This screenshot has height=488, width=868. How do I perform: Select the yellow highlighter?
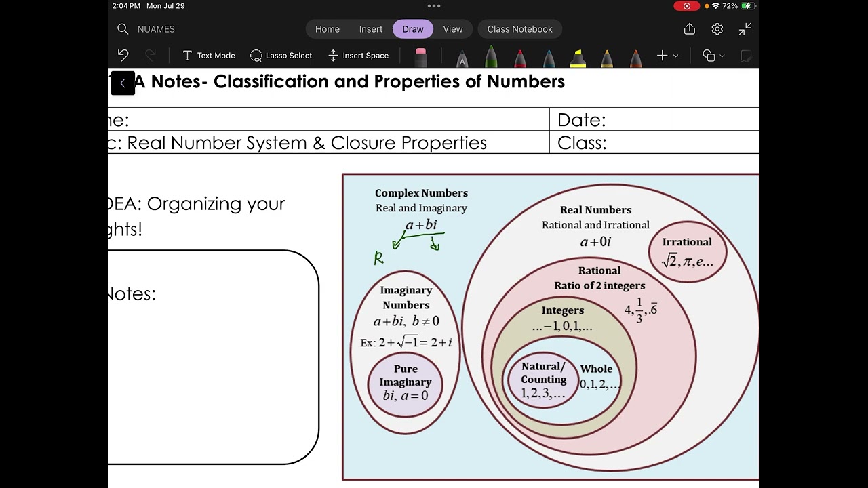(578, 58)
